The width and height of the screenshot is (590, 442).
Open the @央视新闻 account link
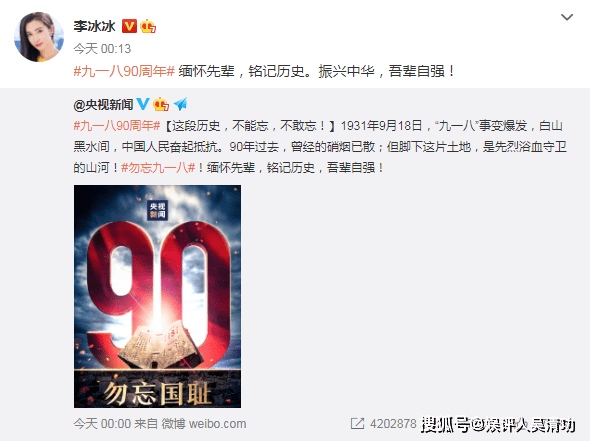[103, 105]
